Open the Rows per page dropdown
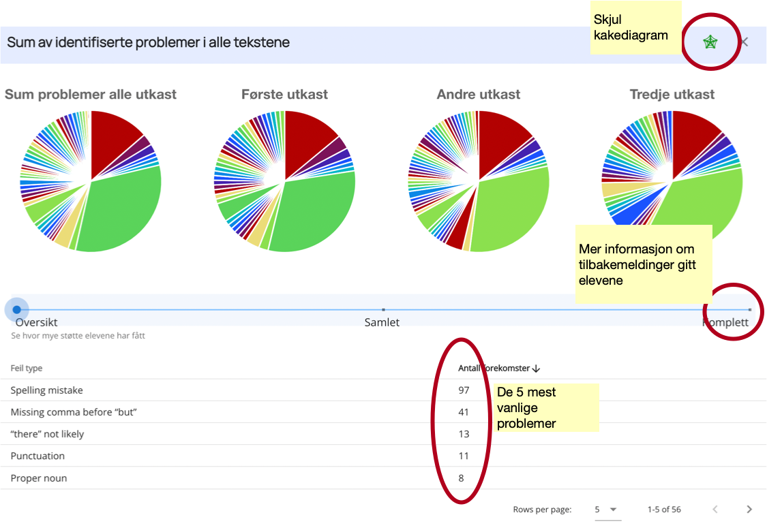 [605, 510]
